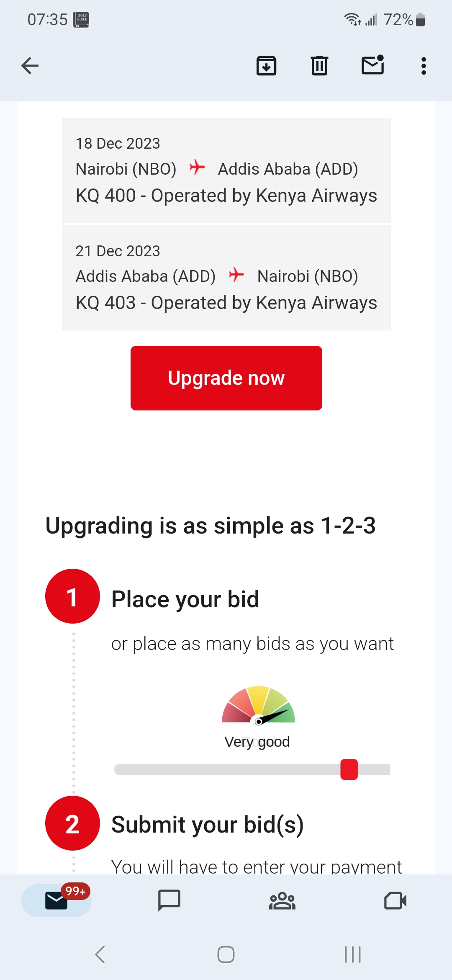The image size is (452, 980).
Task: Open the Chat tab
Action: (169, 900)
